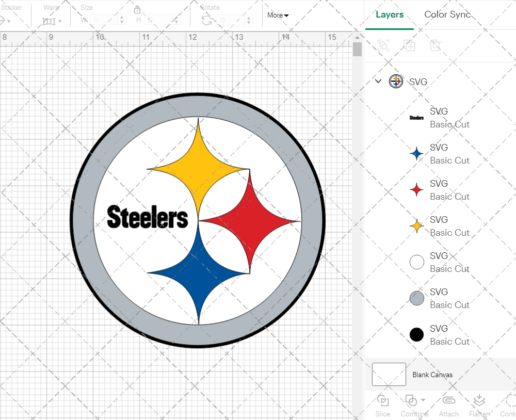Viewport: 516px width, 420px height.
Task: Click the Rotate icon in toolbar
Action: point(206,21)
